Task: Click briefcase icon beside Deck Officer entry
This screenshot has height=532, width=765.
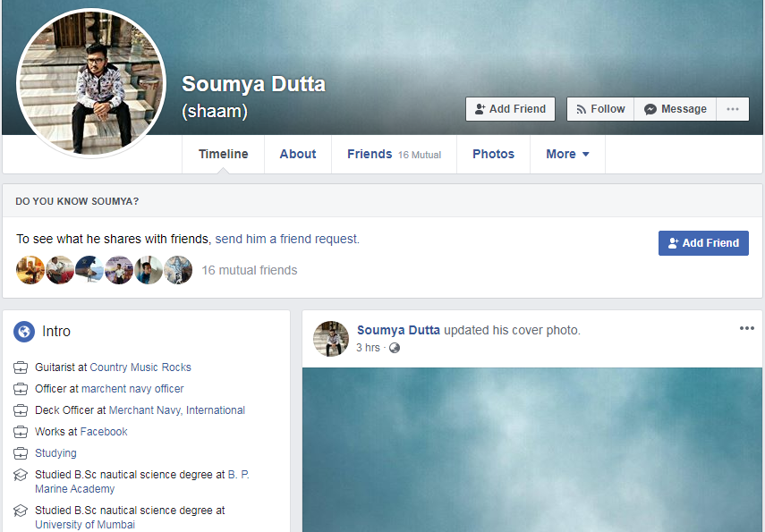Action: [21, 410]
